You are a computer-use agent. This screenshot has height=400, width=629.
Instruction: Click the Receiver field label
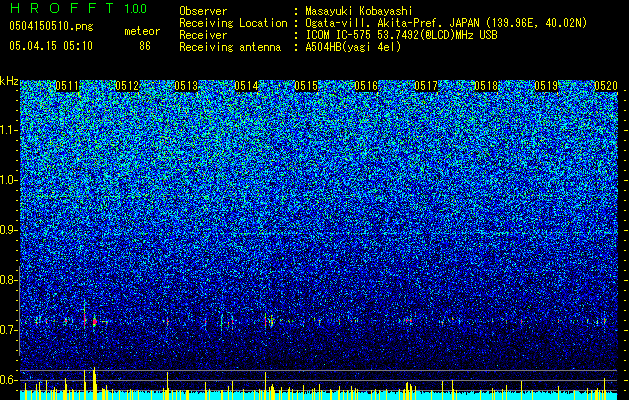(203, 35)
